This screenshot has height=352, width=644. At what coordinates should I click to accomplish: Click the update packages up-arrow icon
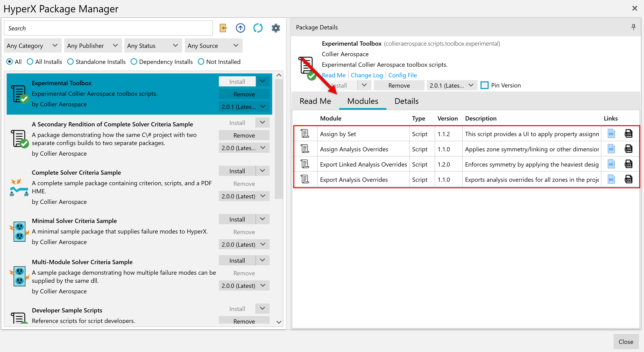pyautogui.click(x=241, y=28)
